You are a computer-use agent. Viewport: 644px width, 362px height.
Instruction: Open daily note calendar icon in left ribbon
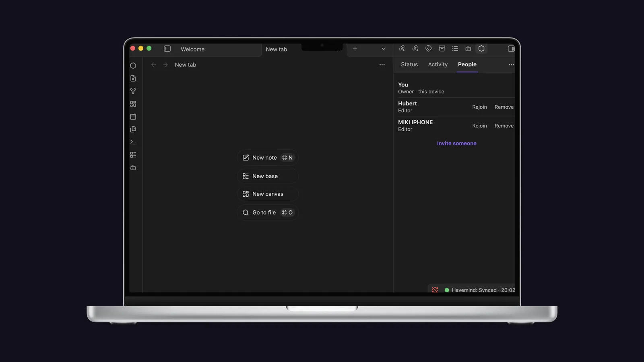tap(133, 117)
